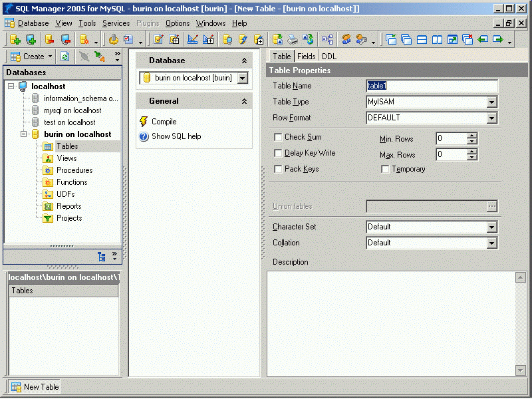Collapse the Database panel section chevron
Screen dimensions: 532x399
coord(244,61)
